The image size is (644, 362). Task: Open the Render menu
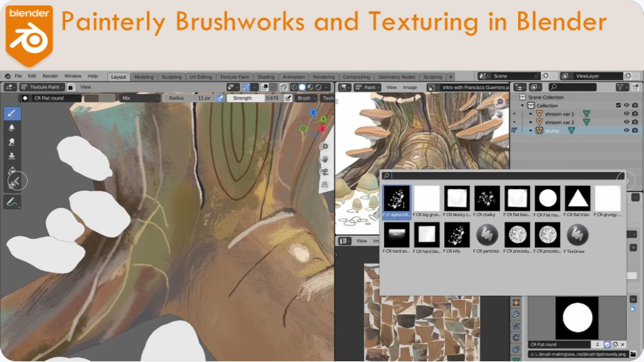point(50,76)
